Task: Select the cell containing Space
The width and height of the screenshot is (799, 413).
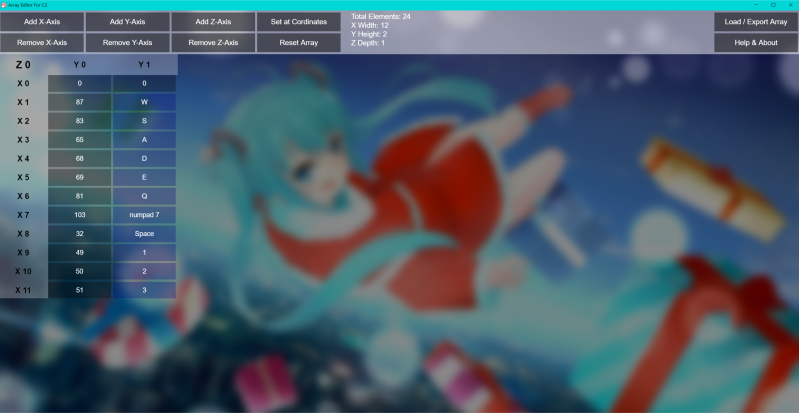Action: [x=144, y=234]
